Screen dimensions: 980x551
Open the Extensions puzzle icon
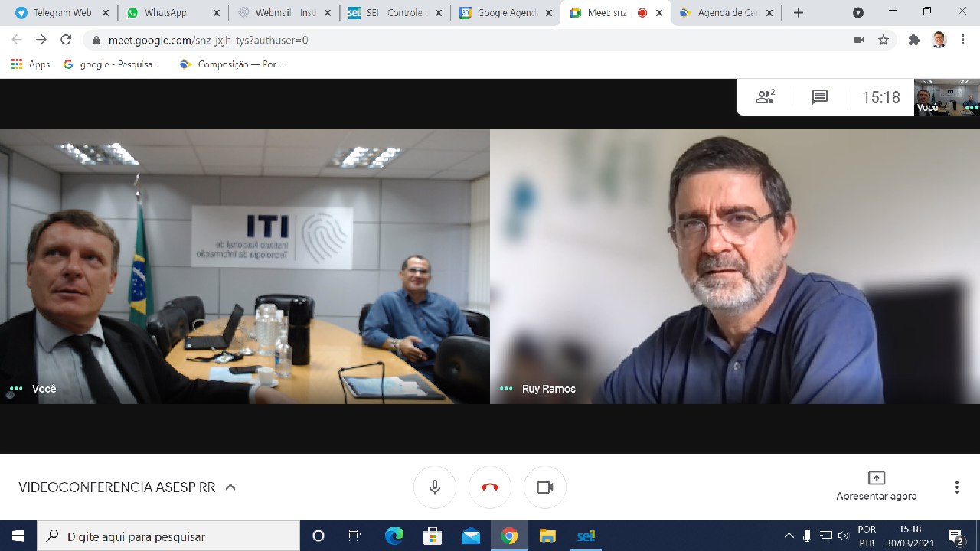point(913,40)
